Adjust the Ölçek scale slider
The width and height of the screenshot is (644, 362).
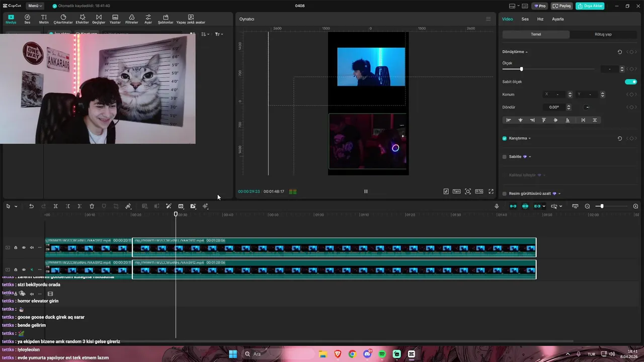521,69
